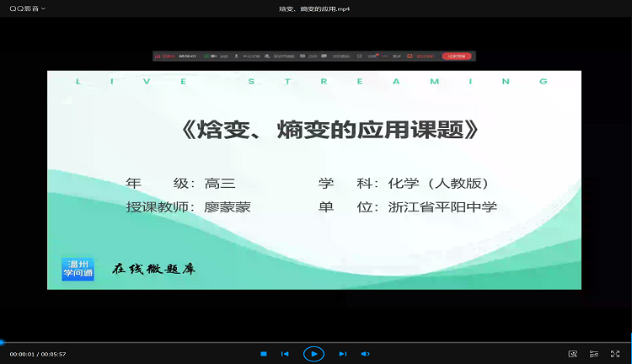Click the video seek progress bar
Screen dimensions: 632x364
pos(316,343)
